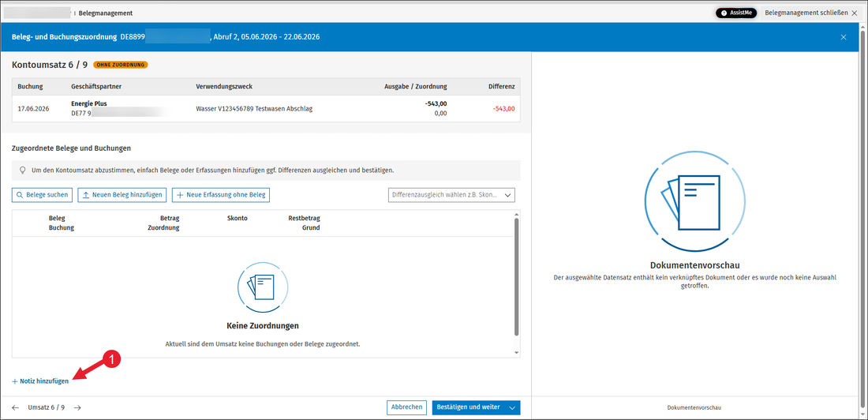Click the Notiz hinzufügen link
Image resolution: width=868 pixels, height=420 pixels.
click(40, 381)
